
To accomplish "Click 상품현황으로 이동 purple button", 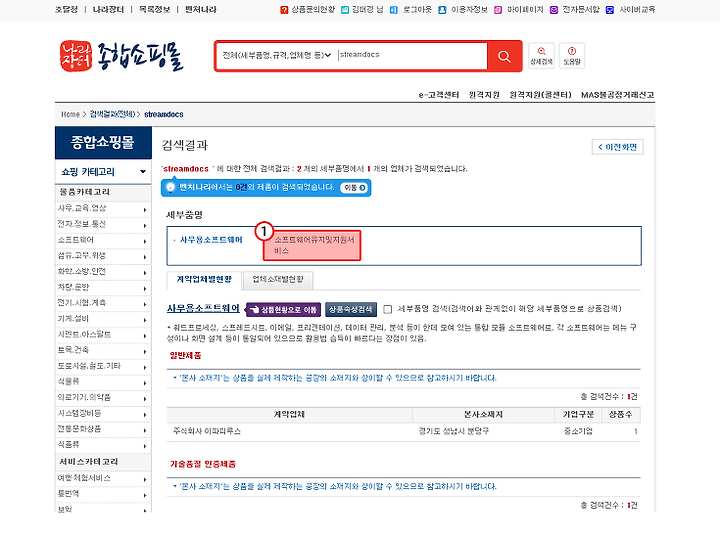I will click(x=284, y=310).
